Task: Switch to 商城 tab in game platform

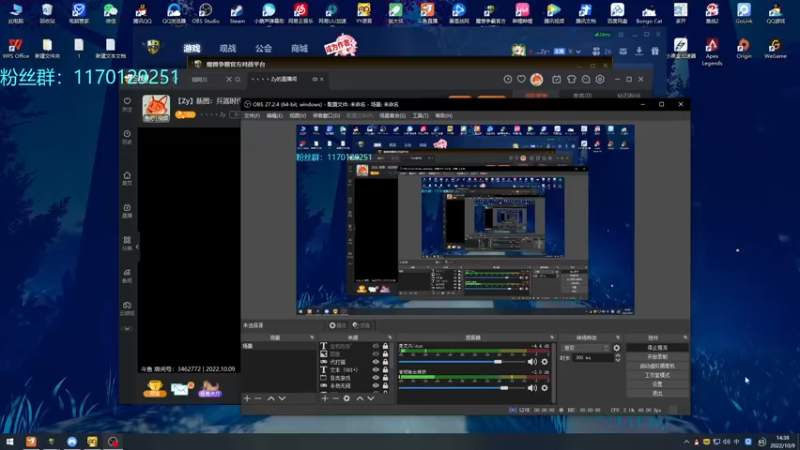Action: 299,48
